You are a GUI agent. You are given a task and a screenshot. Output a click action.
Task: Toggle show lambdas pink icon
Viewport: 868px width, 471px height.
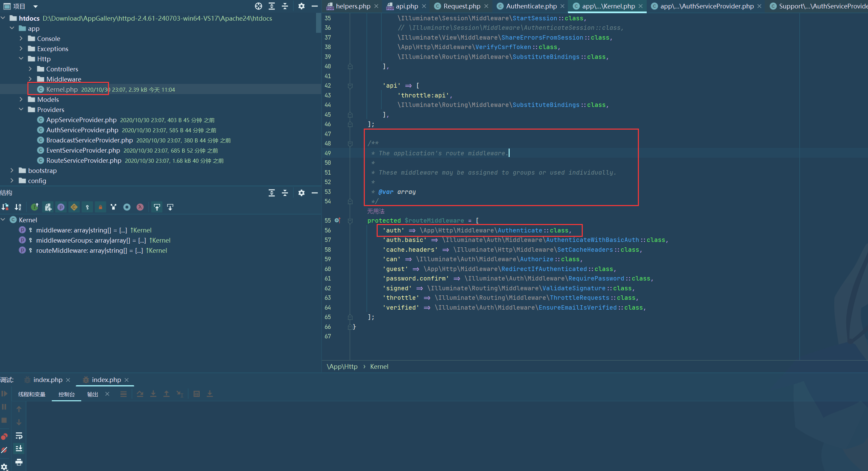(140, 207)
